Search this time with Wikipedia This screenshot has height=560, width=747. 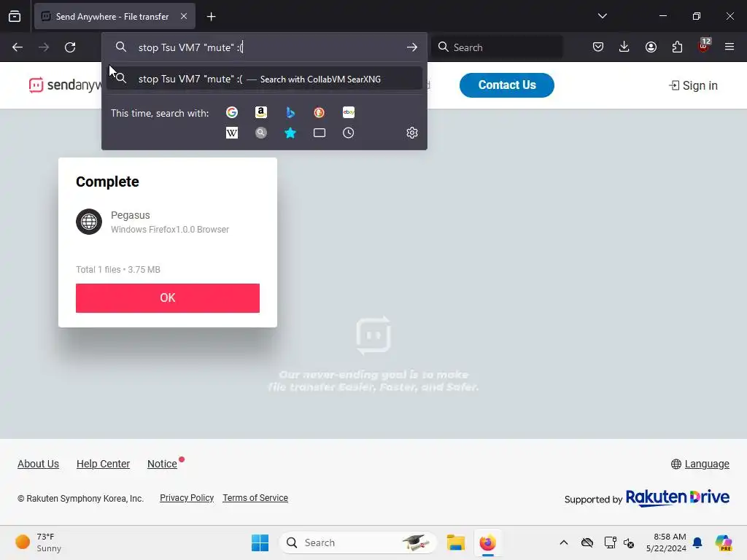pyautogui.click(x=232, y=133)
